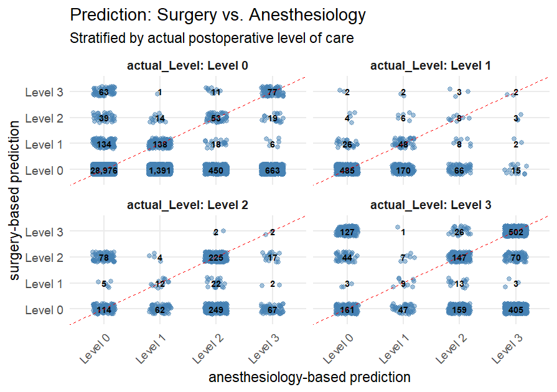Select the actual_Level: Level 2 facet header
The width and height of the screenshot is (557, 392).
coord(189,204)
